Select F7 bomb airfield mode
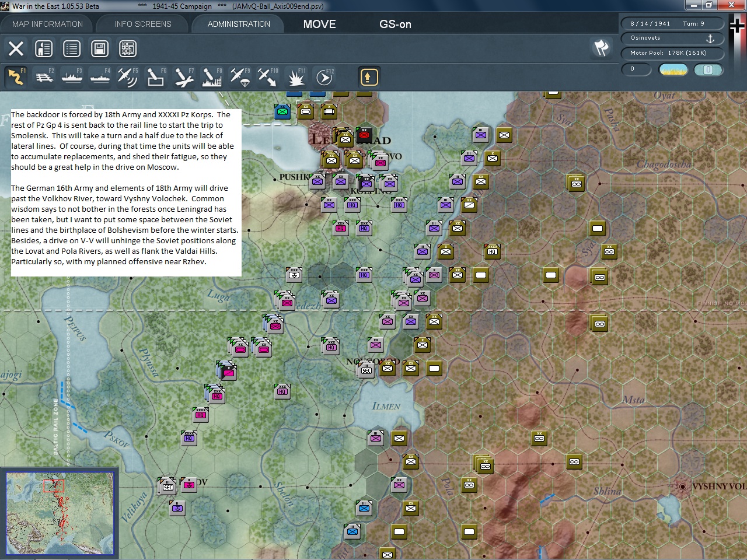Image resolution: width=747 pixels, height=560 pixels. click(184, 77)
